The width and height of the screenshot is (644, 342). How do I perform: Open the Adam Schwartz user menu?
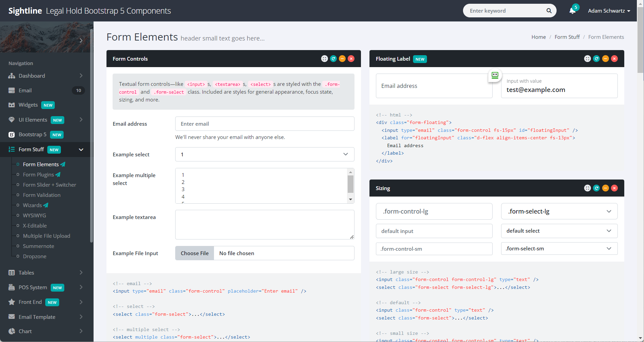click(609, 11)
